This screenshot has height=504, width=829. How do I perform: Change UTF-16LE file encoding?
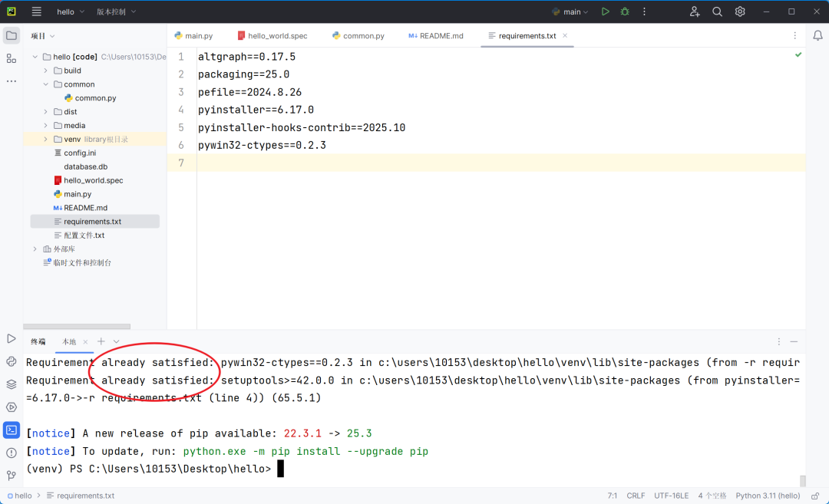(x=671, y=496)
